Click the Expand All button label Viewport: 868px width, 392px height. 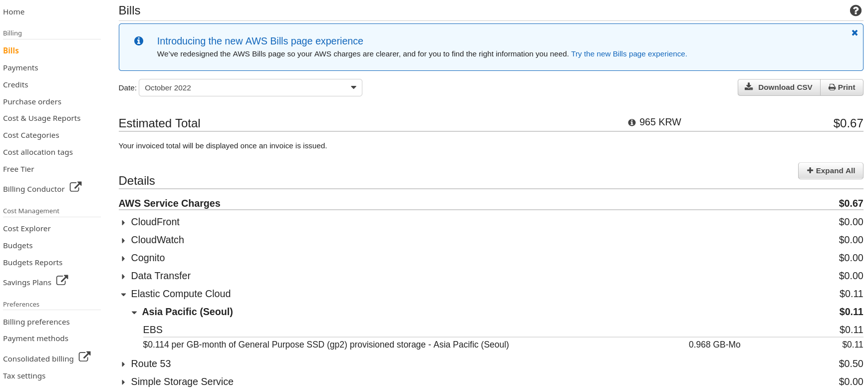tap(836, 171)
